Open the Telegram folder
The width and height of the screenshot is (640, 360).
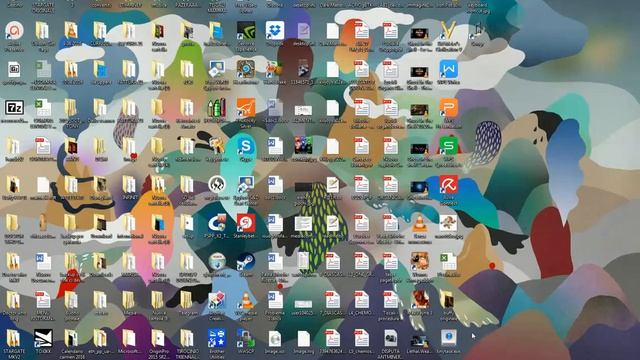pyautogui.click(x=187, y=300)
